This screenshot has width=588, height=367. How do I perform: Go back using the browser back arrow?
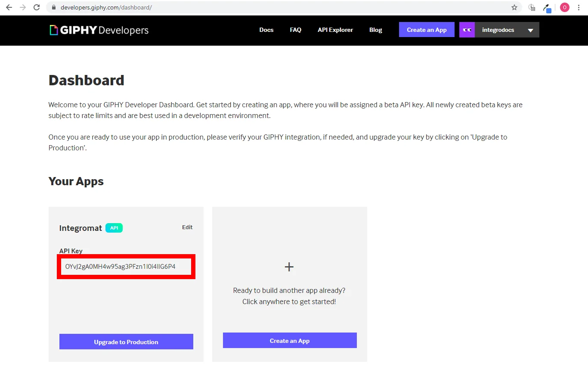click(9, 7)
